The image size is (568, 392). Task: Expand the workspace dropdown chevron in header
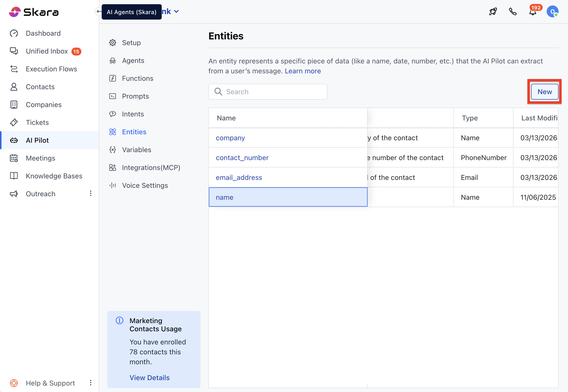(176, 12)
